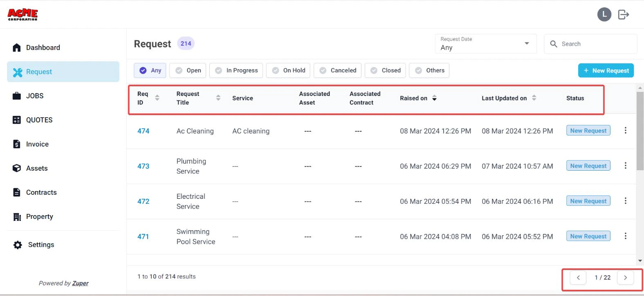This screenshot has width=644, height=296.
Task: Click the Settings gear icon
Action: [18, 245]
